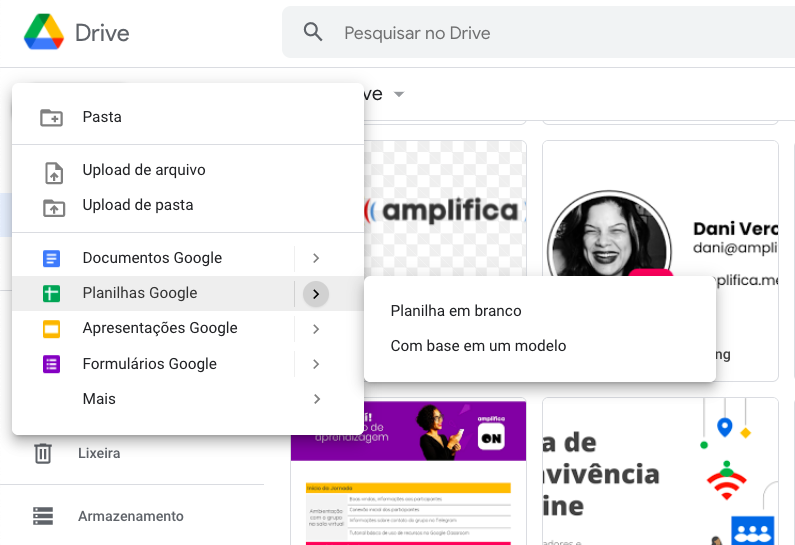Open the amplifica logo file thumbnail
Screen dimensions: 795x545
pyautogui.click(x=445, y=209)
